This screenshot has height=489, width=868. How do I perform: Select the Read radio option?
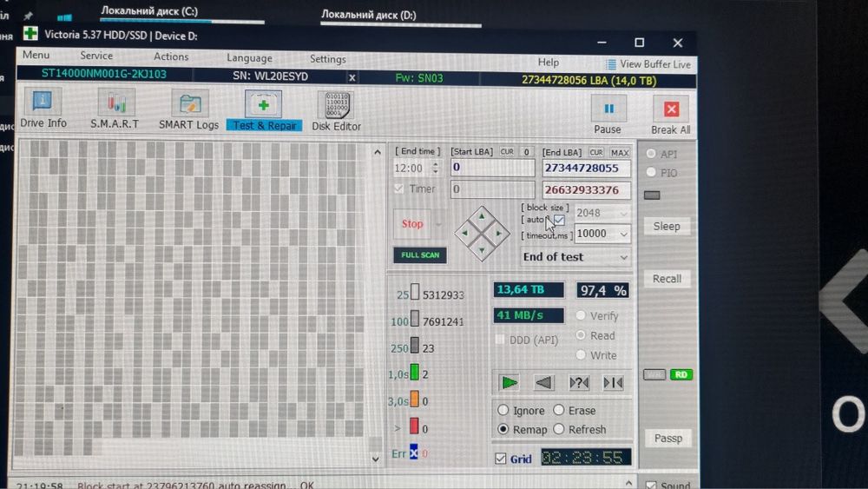tap(581, 335)
